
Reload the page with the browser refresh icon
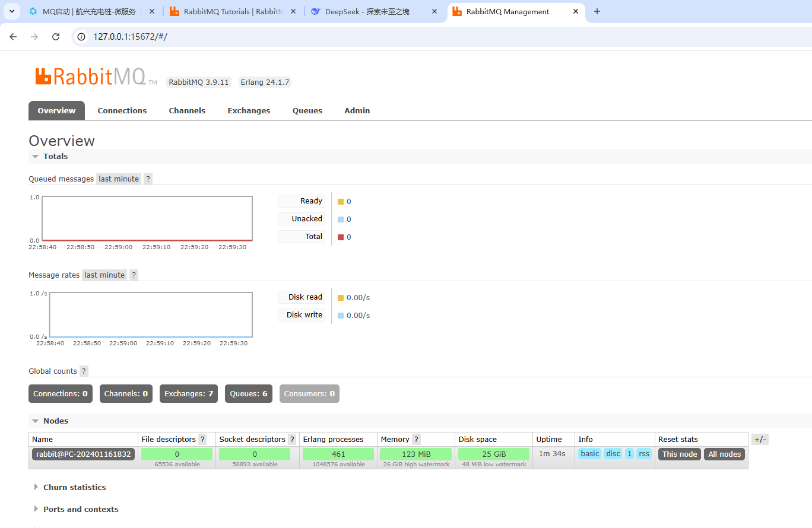click(x=56, y=37)
